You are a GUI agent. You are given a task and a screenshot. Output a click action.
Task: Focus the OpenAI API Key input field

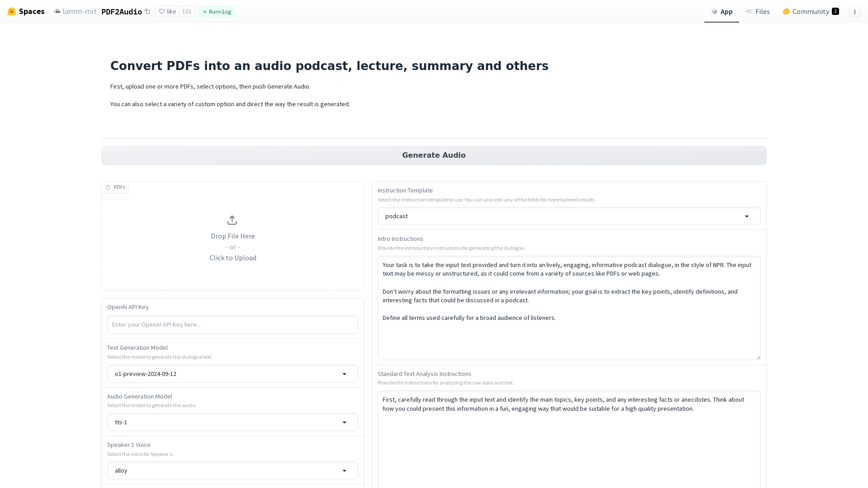coord(232,324)
